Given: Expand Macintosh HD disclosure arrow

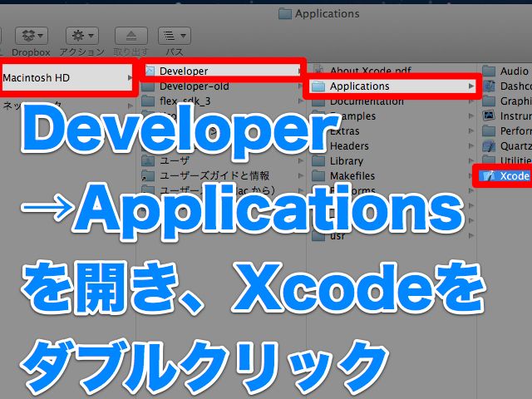Looking at the screenshot, I should click(130, 77).
